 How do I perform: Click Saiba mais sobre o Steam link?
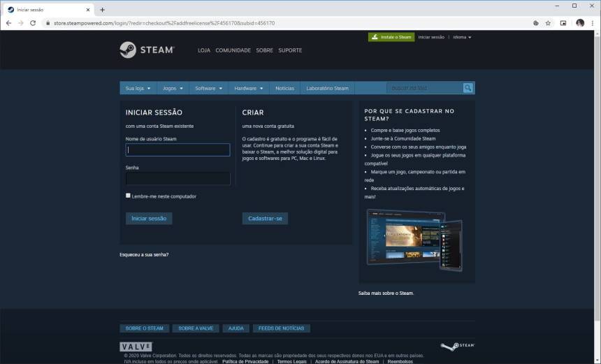click(386, 293)
